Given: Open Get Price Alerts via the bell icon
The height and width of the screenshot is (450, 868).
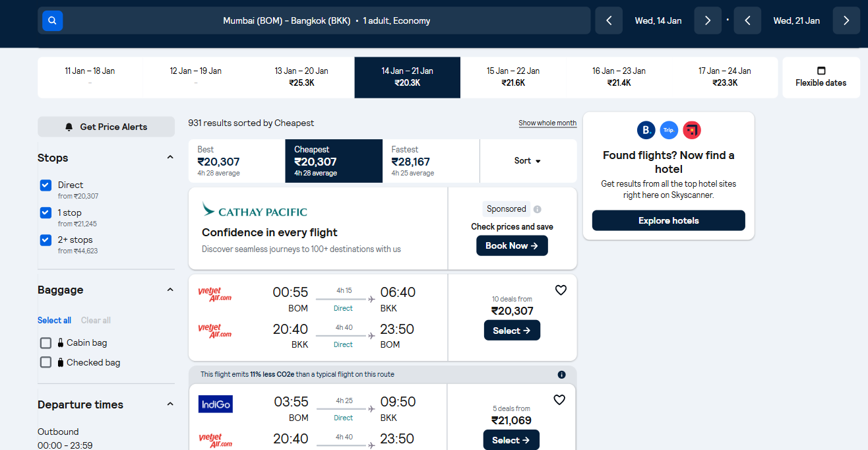Looking at the screenshot, I should pyautogui.click(x=69, y=126).
